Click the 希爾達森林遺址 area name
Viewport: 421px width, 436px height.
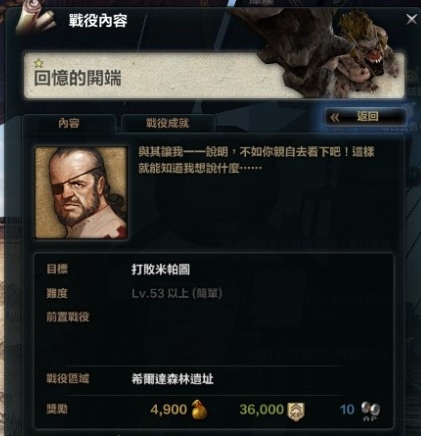[173, 379]
